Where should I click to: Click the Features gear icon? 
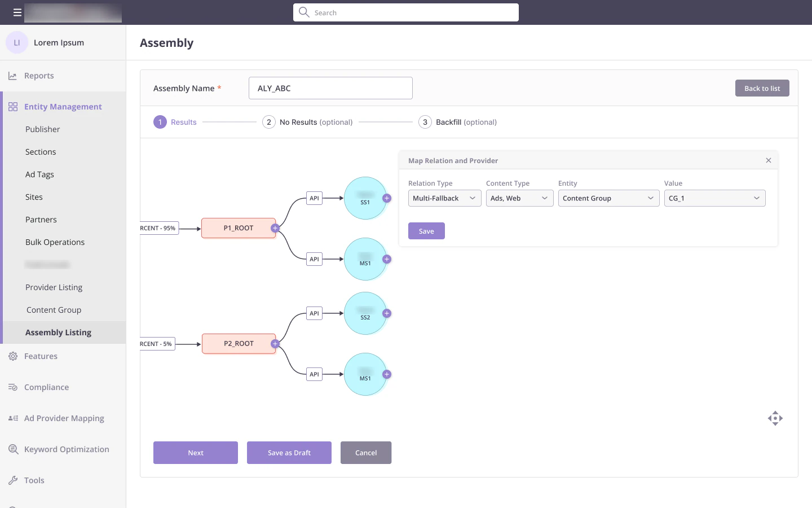pyautogui.click(x=13, y=356)
